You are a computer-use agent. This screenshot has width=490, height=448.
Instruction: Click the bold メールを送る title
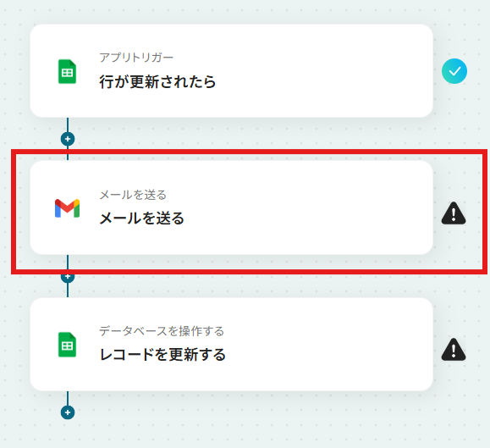[x=142, y=218]
